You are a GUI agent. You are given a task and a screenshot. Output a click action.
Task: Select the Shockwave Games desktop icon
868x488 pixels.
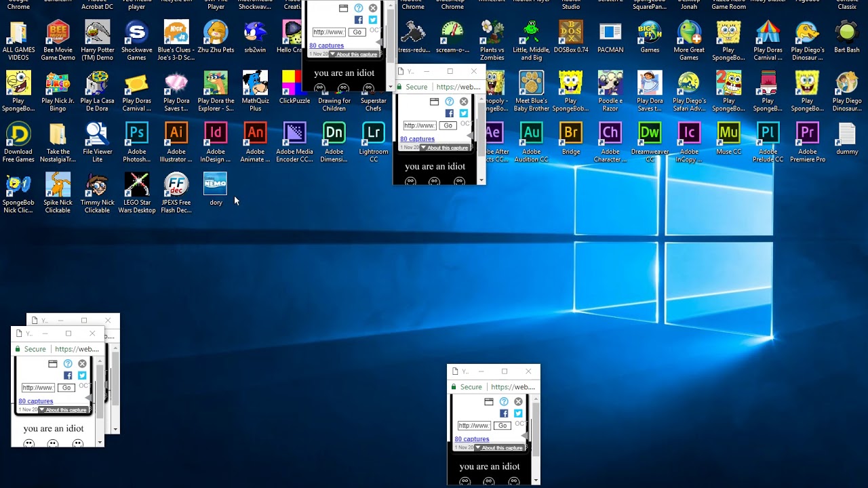(x=136, y=41)
